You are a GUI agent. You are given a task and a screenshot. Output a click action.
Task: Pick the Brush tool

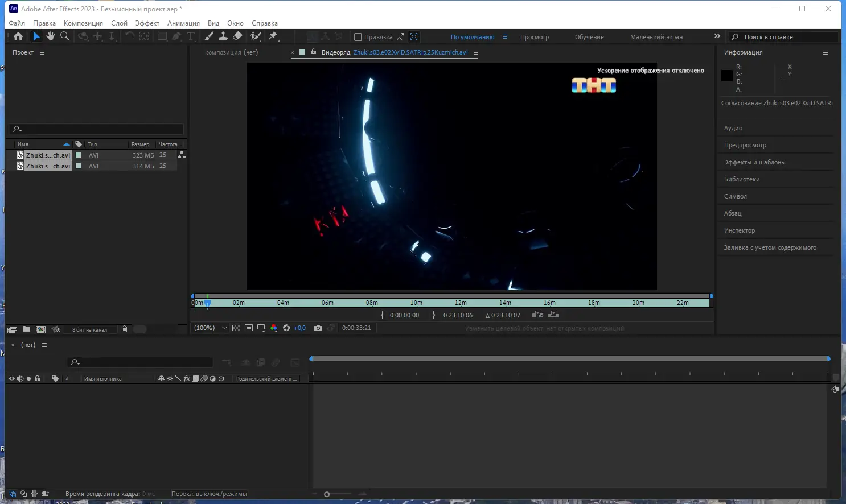(x=209, y=36)
